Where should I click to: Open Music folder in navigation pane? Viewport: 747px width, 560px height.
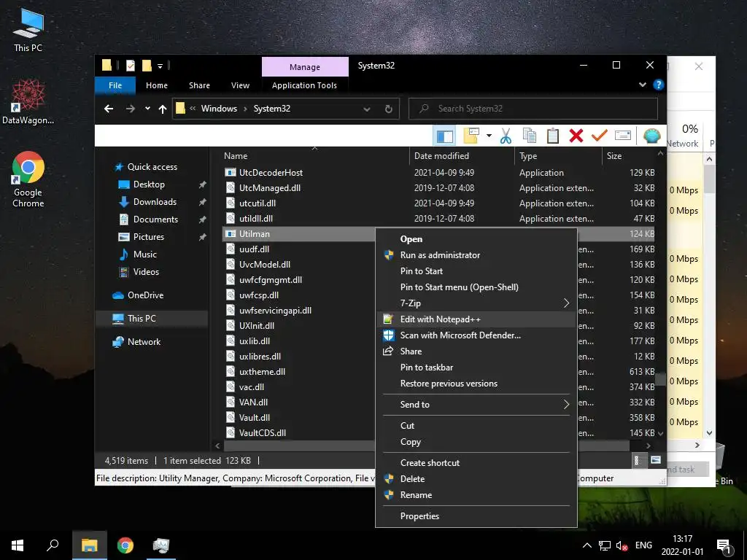tap(145, 254)
